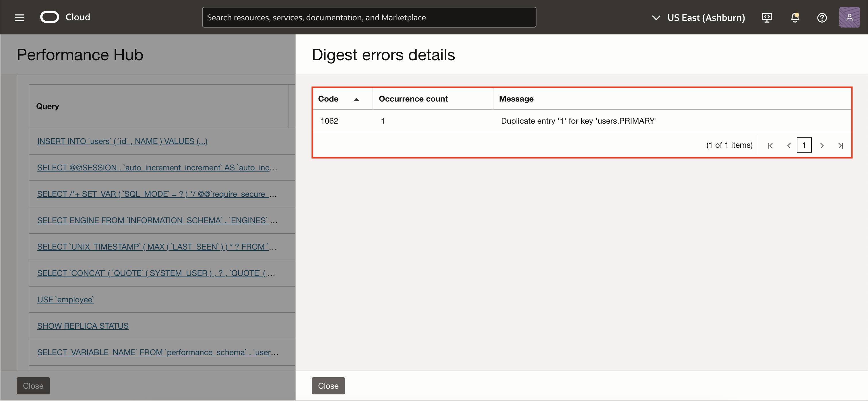View the SHOW REPLICA STATUS query
Screen dimensions: 868x401
point(83,326)
